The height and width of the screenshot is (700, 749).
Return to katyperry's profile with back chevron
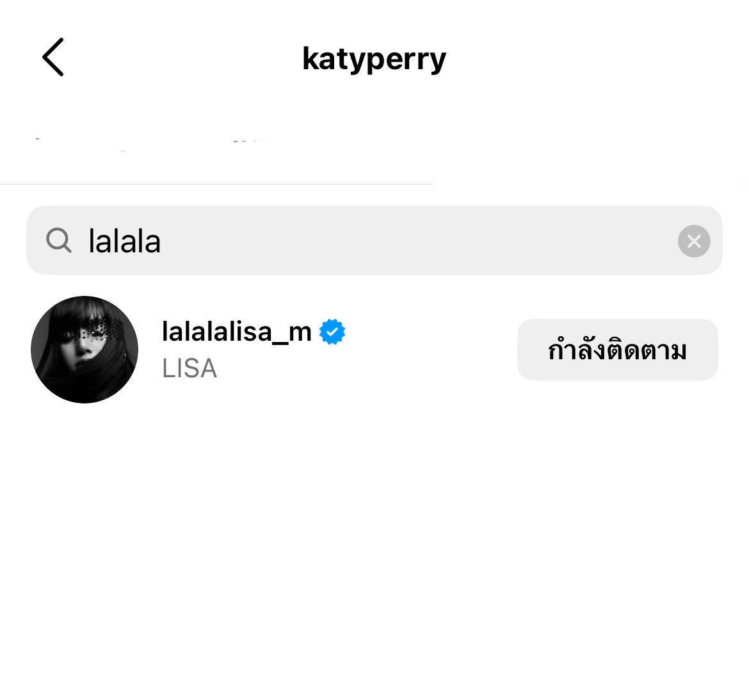pos(53,58)
